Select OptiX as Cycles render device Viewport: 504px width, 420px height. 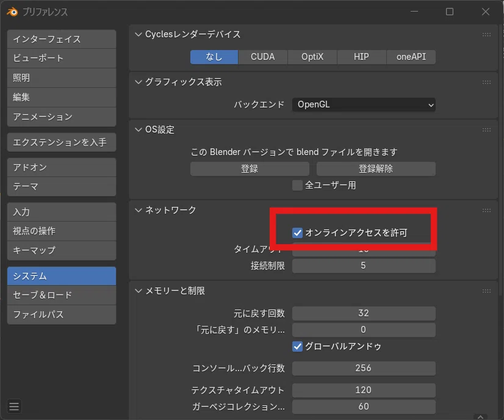coord(312,57)
